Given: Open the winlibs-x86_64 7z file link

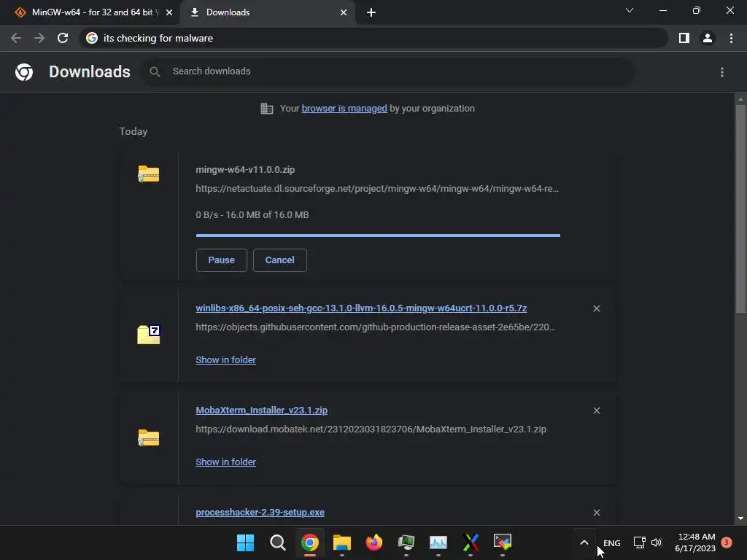Looking at the screenshot, I should point(361,308).
